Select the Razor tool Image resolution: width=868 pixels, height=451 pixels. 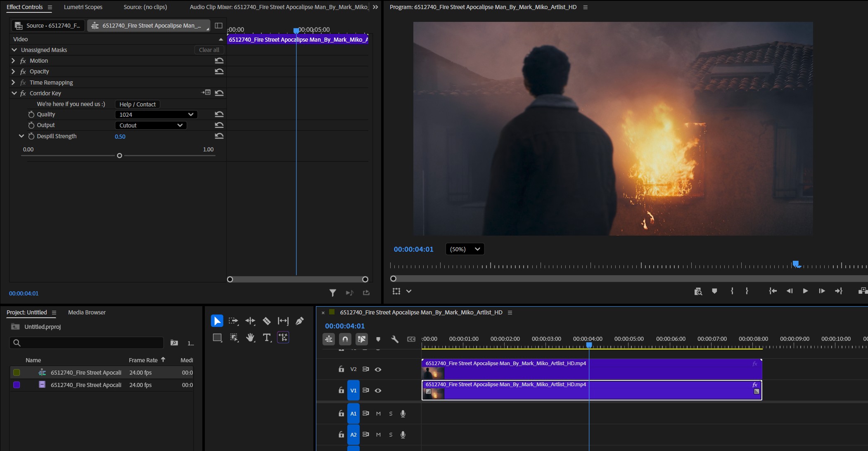pos(267,321)
